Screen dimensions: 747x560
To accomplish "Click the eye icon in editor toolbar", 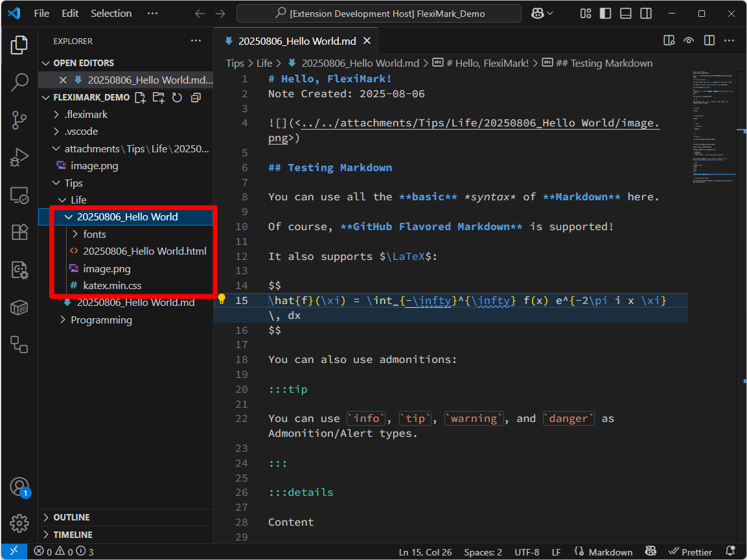I will pos(689,41).
